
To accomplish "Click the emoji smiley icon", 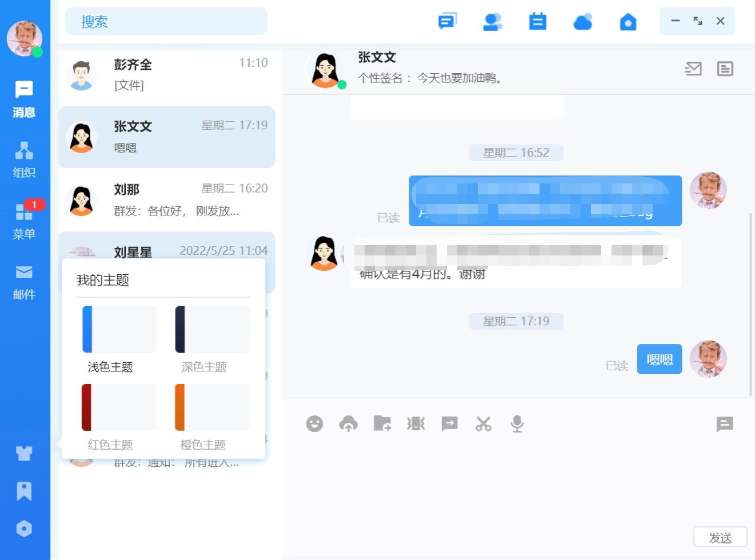I will point(314,423).
